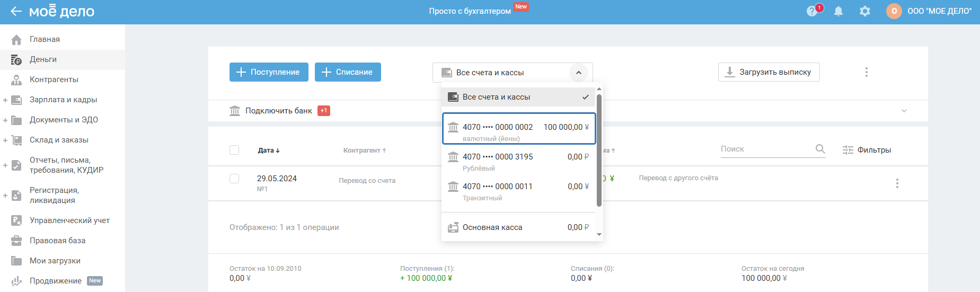The height and width of the screenshot is (292, 980).
Task: Expand the Зарплата и кадры sidebar section
Action: [x=5, y=100]
